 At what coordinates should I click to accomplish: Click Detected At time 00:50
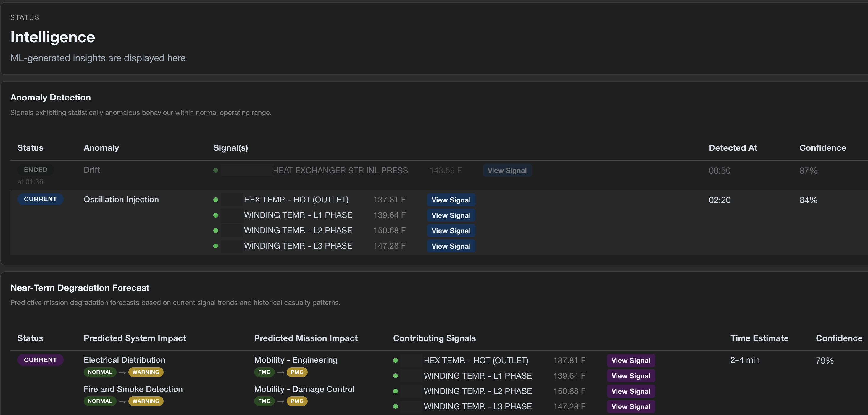(719, 171)
